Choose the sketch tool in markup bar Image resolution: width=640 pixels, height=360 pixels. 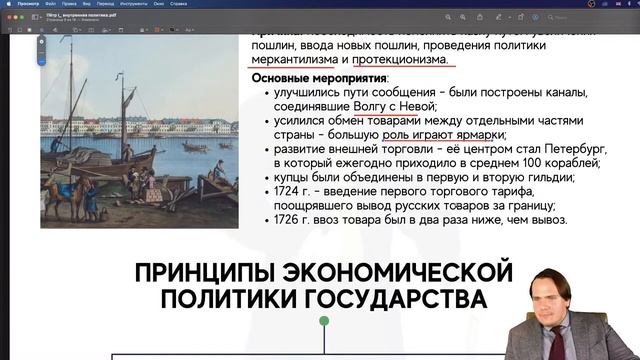(42, 30)
